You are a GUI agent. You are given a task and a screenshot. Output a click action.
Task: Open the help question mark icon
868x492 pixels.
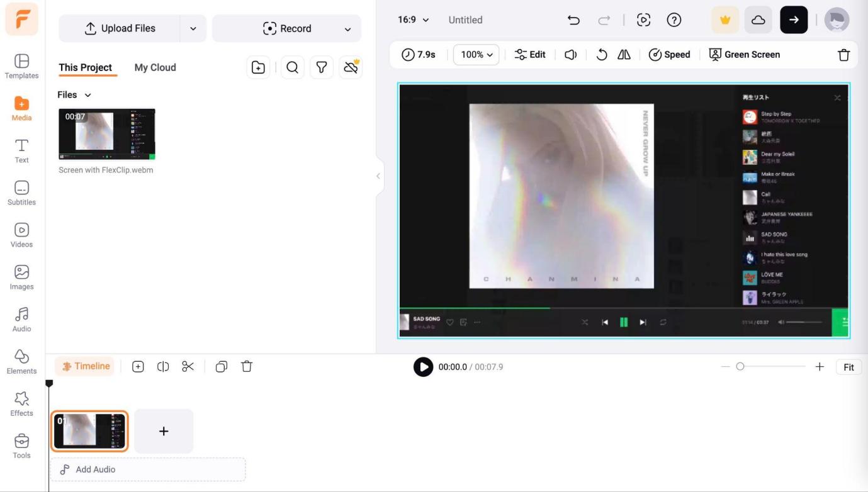674,20
